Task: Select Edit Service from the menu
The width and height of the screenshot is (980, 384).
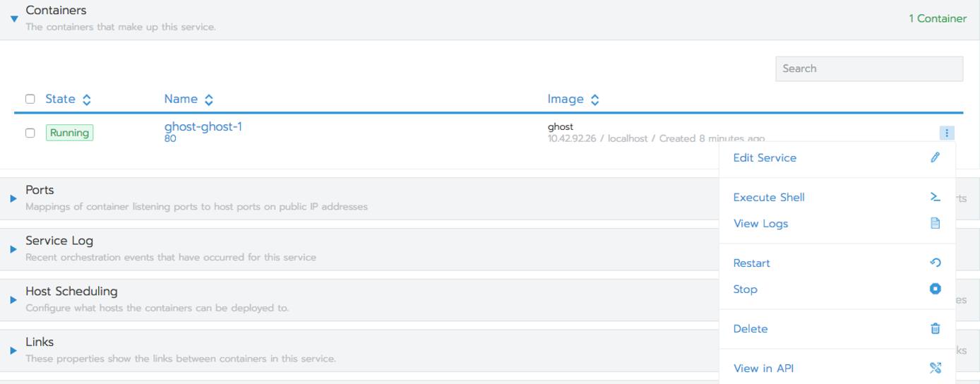Action: coord(765,158)
